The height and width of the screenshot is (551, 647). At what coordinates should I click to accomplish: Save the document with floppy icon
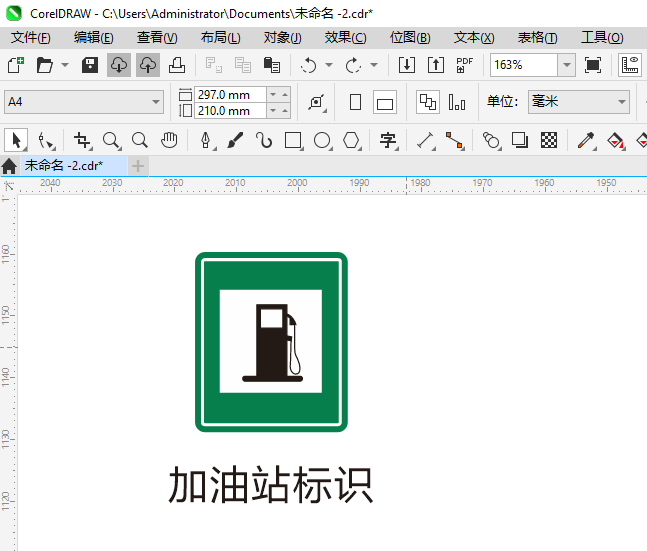pyautogui.click(x=90, y=65)
